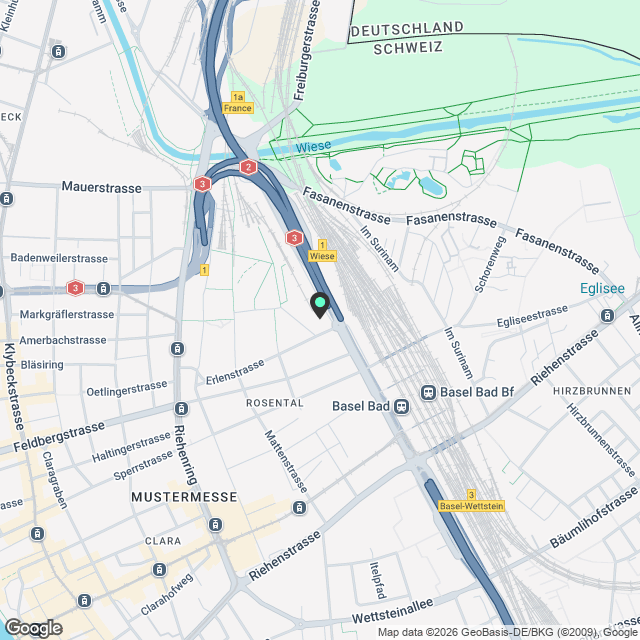Select the Basel Bad Bf train station icon
This screenshot has height=640, width=640.
point(429,393)
